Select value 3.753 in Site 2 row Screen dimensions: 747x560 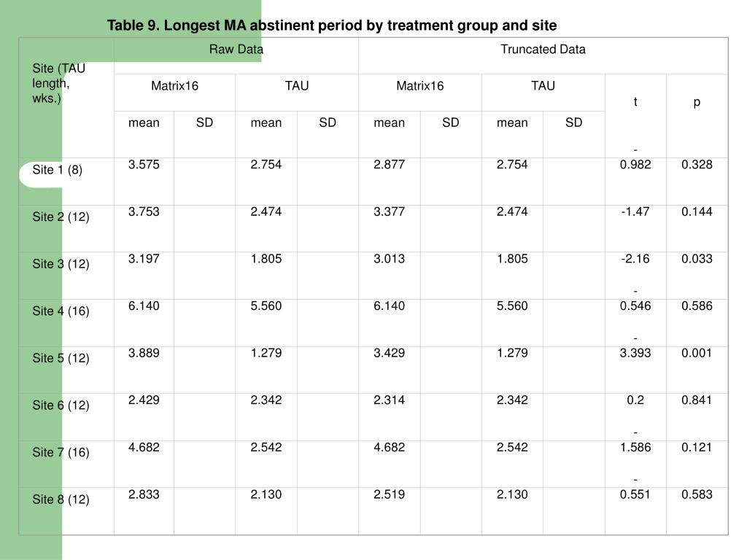pos(144,211)
